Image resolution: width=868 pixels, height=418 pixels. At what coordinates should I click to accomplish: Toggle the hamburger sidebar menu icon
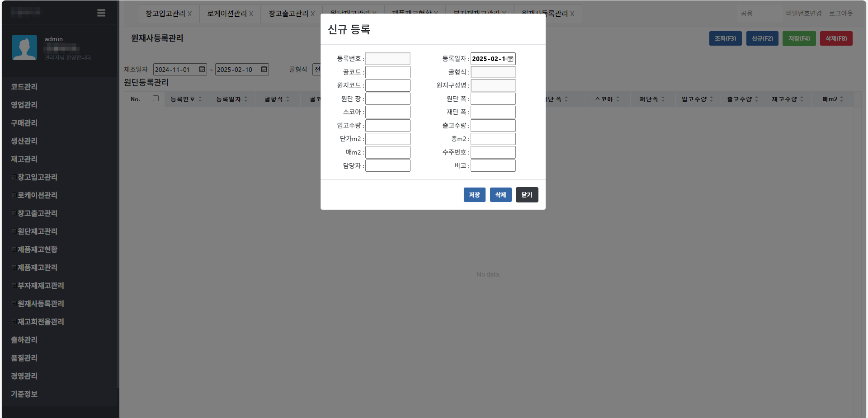click(101, 13)
